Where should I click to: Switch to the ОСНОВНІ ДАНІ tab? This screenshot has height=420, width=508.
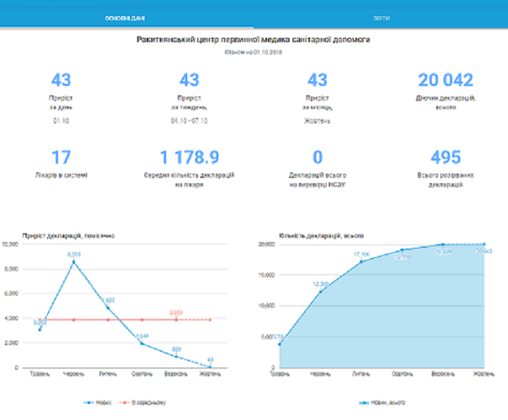coord(125,18)
